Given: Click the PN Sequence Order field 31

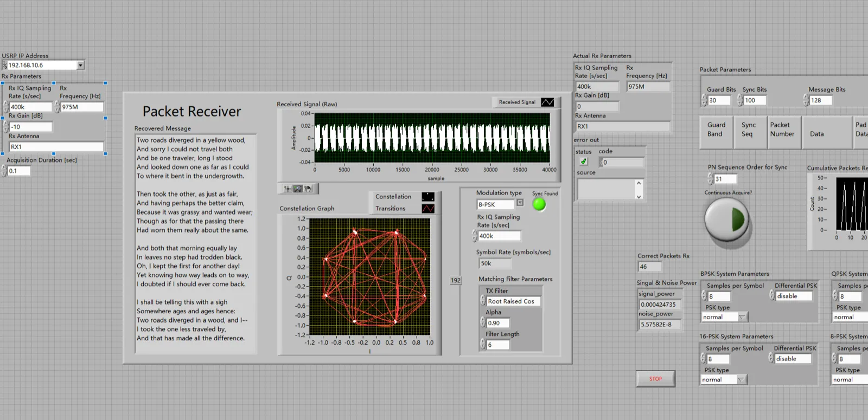Looking at the screenshot, I should [725, 179].
